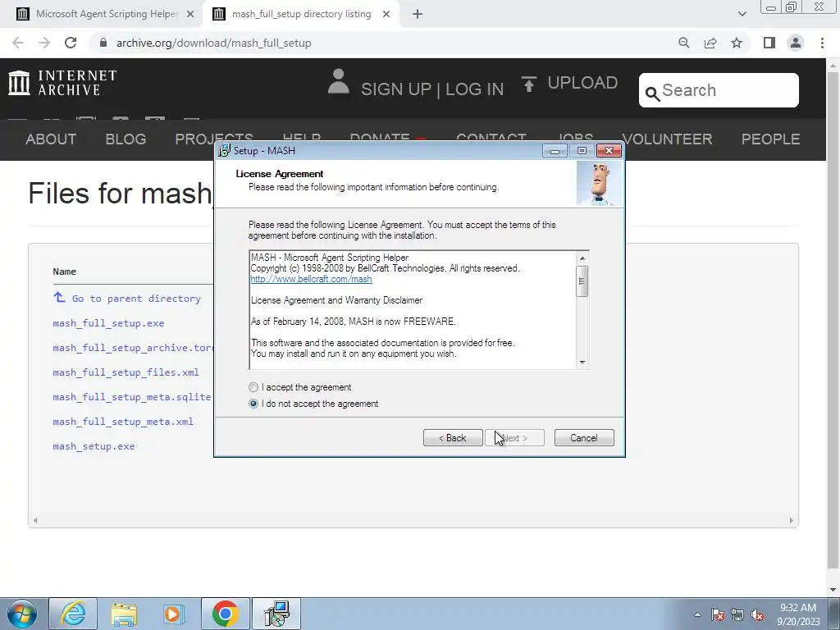Click the Internet Archive logo
840x630 pixels.
[62, 83]
